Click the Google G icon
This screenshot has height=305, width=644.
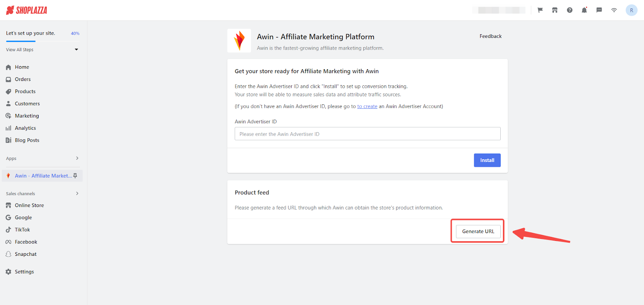[8, 218]
